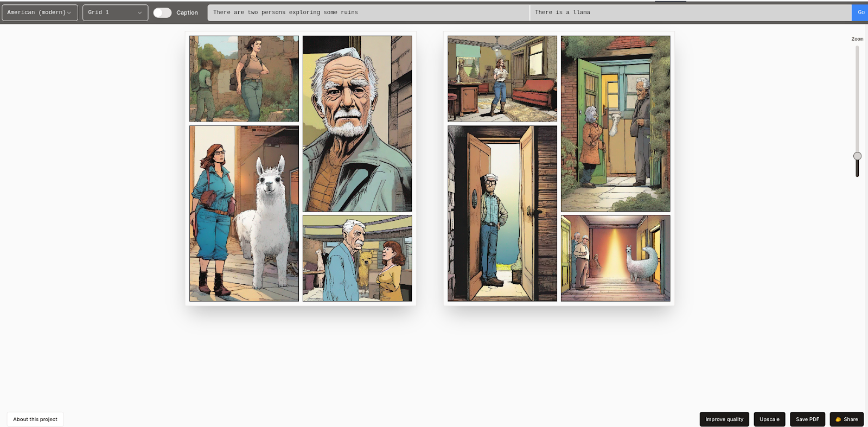Select the glowing hallway llama panel
The image size is (868, 427).
pos(616,259)
